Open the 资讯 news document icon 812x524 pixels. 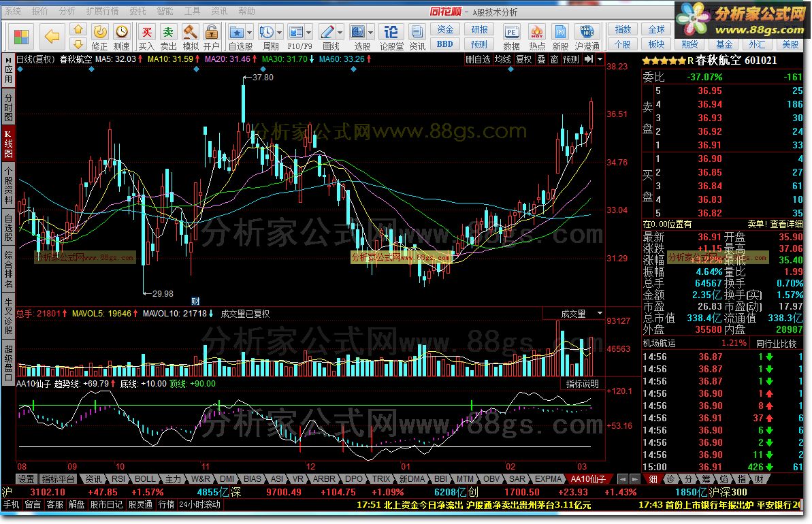(x=417, y=32)
